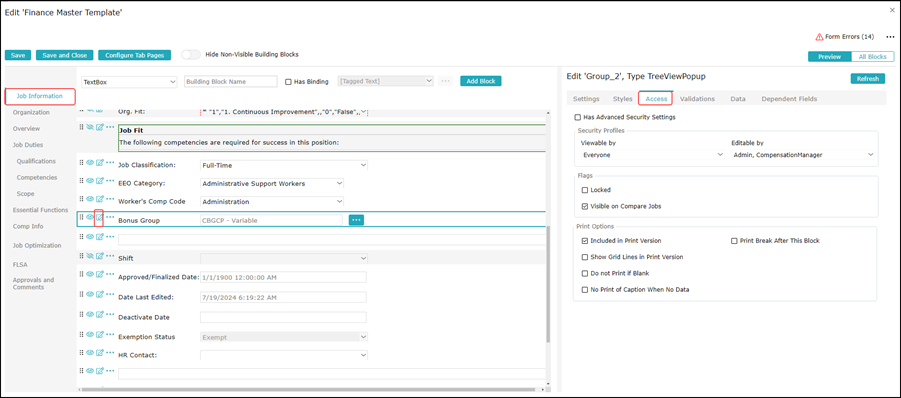Open the Editable by Admin, CompensationManager dropdown
This screenshot has height=398, width=901.
click(x=803, y=155)
